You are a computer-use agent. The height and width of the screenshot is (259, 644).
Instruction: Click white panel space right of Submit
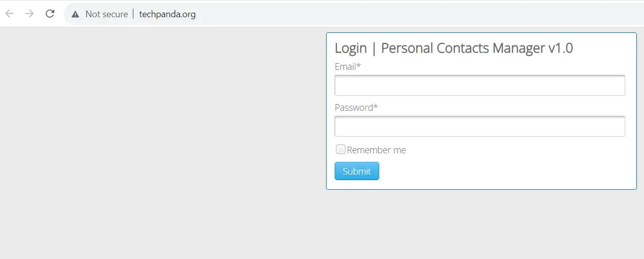(506, 171)
